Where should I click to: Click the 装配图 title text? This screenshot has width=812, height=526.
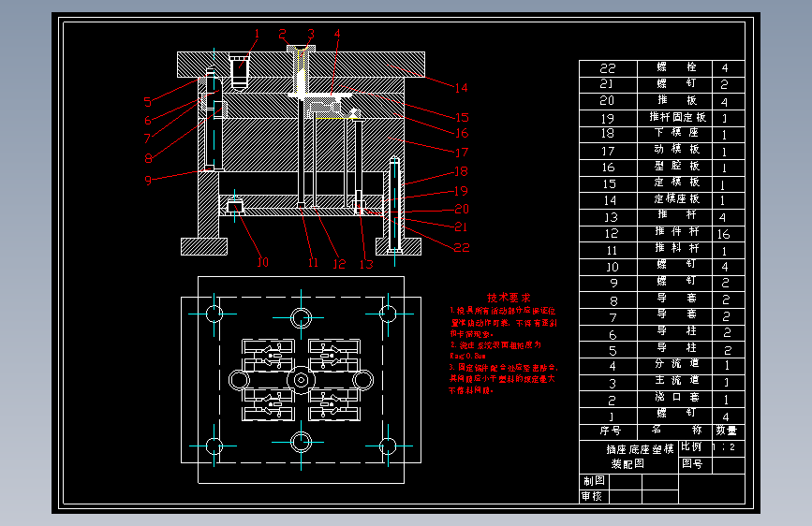pos(627,464)
